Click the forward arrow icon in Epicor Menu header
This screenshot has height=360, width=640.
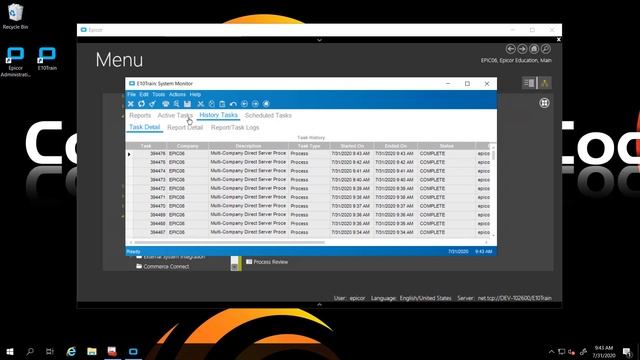[x=522, y=49]
